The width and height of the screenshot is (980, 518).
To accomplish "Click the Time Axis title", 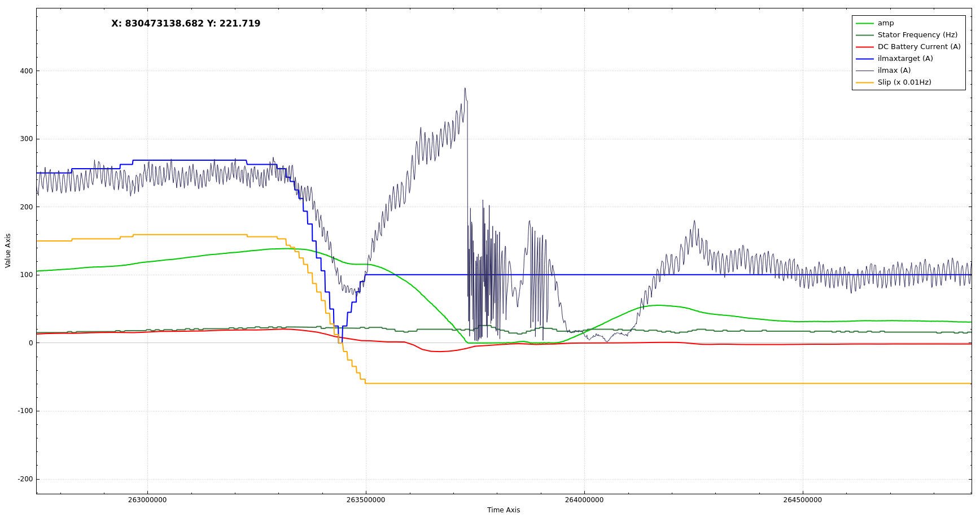I will 504,510.
